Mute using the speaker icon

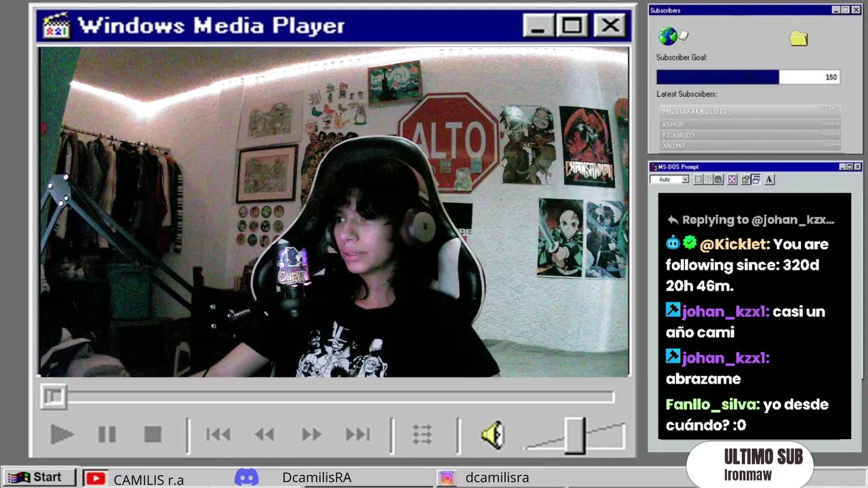[x=493, y=434]
